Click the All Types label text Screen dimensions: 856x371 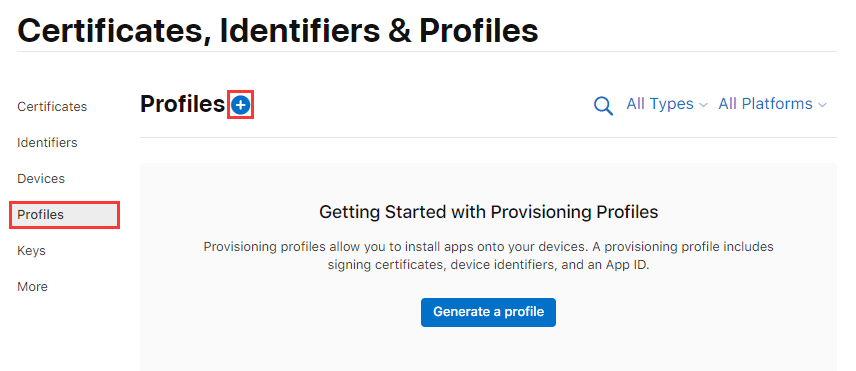[660, 104]
